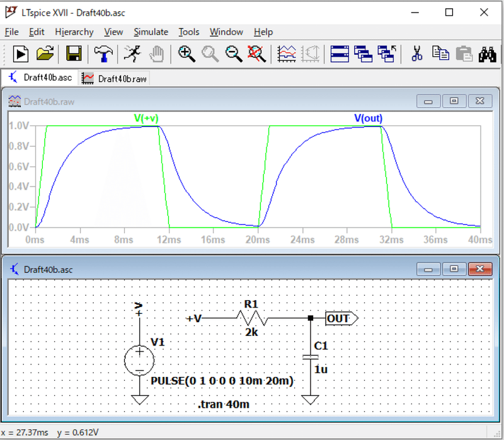Open the Window menu
504x440 pixels.
[x=226, y=32]
